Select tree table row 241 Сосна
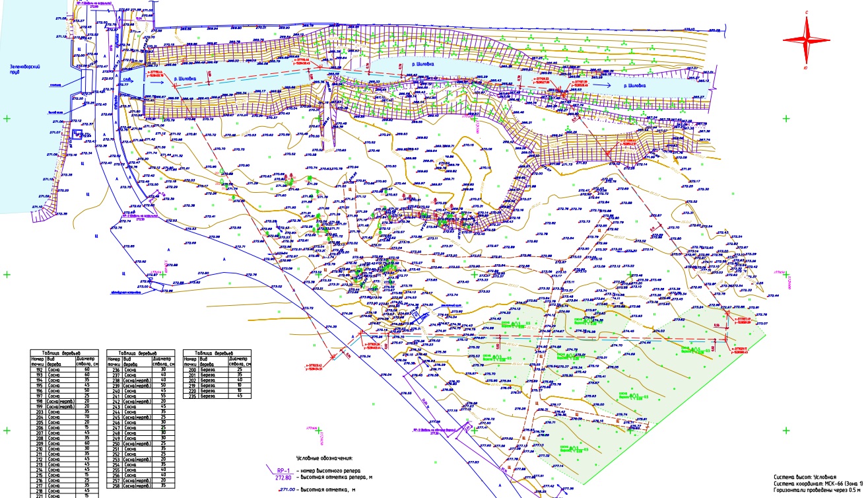 (x=141, y=396)
